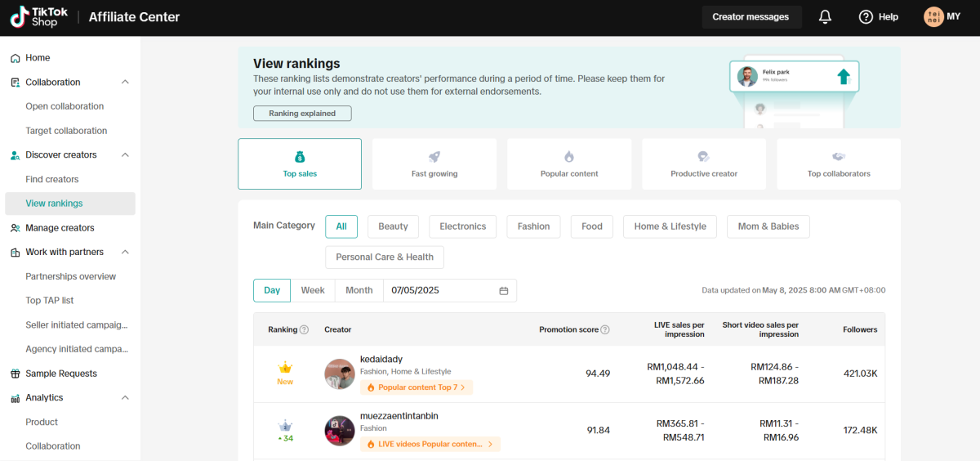Viewport: 980px width, 461px height.
Task: Open Creator messages
Action: click(751, 17)
